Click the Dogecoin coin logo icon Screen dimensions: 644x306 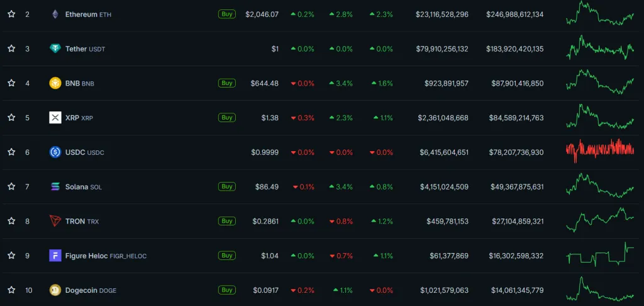coord(55,290)
